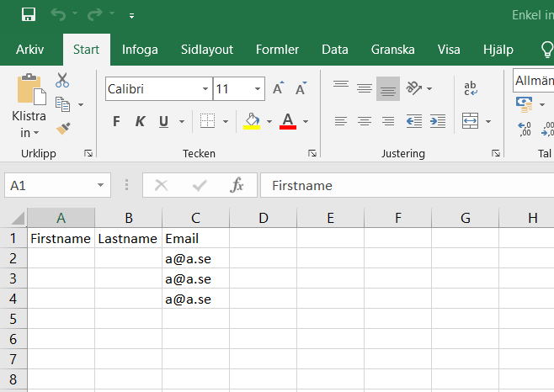554x392 pixels.
Task: Click the A1 Name Box field
Action: [57, 185]
